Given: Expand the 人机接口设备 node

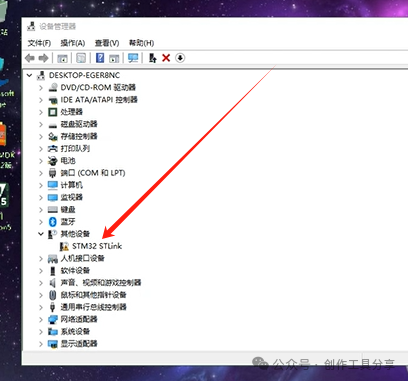Looking at the screenshot, I should coord(41,259).
